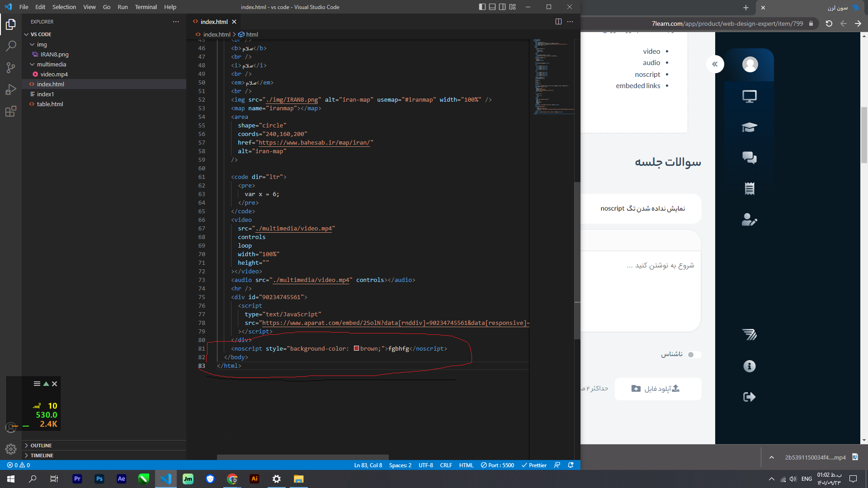The width and height of the screenshot is (868, 488).
Task: Toggle Primary Side Bar layout icon
Action: [x=482, y=7]
